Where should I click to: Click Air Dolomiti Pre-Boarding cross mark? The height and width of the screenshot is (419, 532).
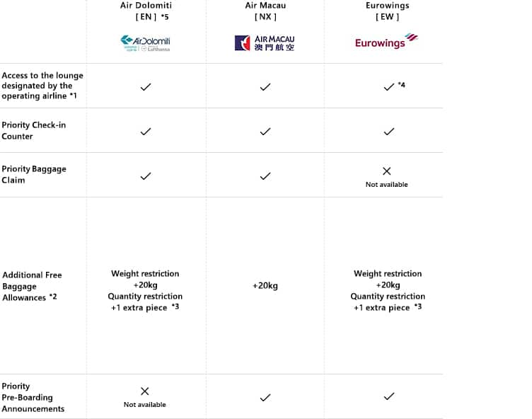click(144, 391)
